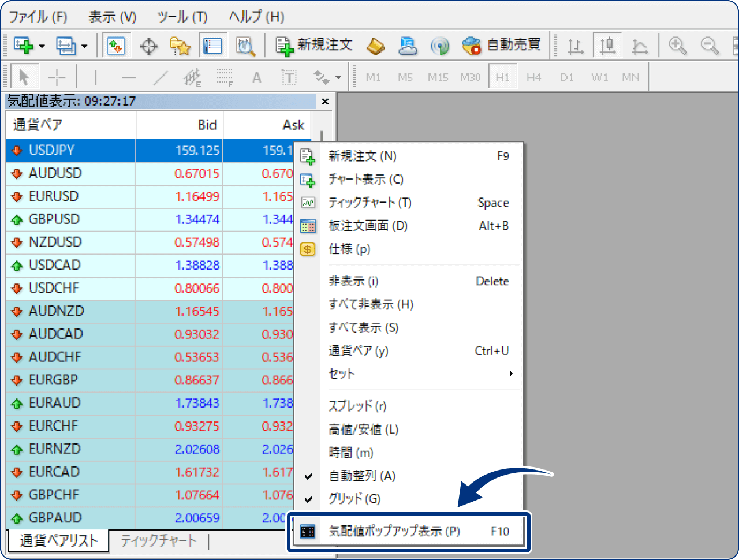Toggle the Market Watch panel icon

pos(214,45)
